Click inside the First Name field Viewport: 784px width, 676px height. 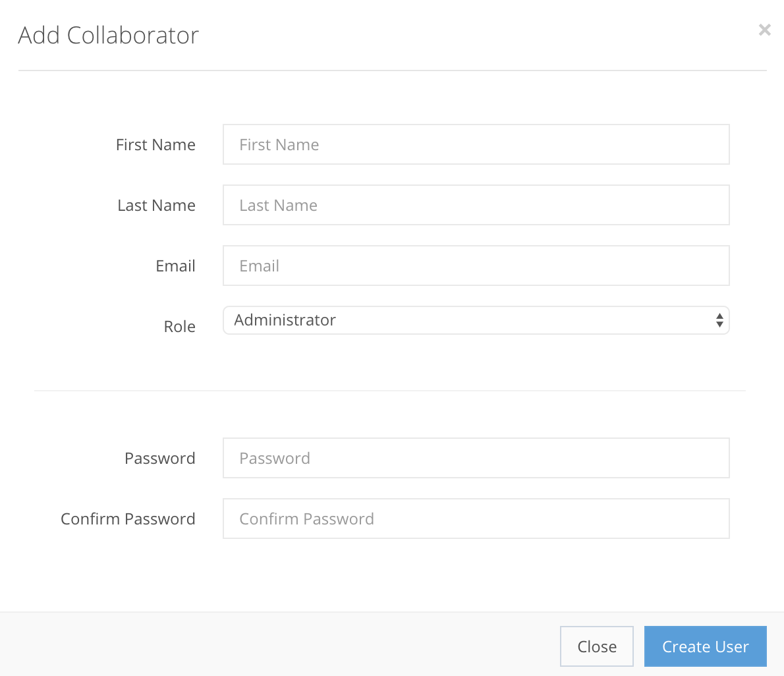click(476, 144)
